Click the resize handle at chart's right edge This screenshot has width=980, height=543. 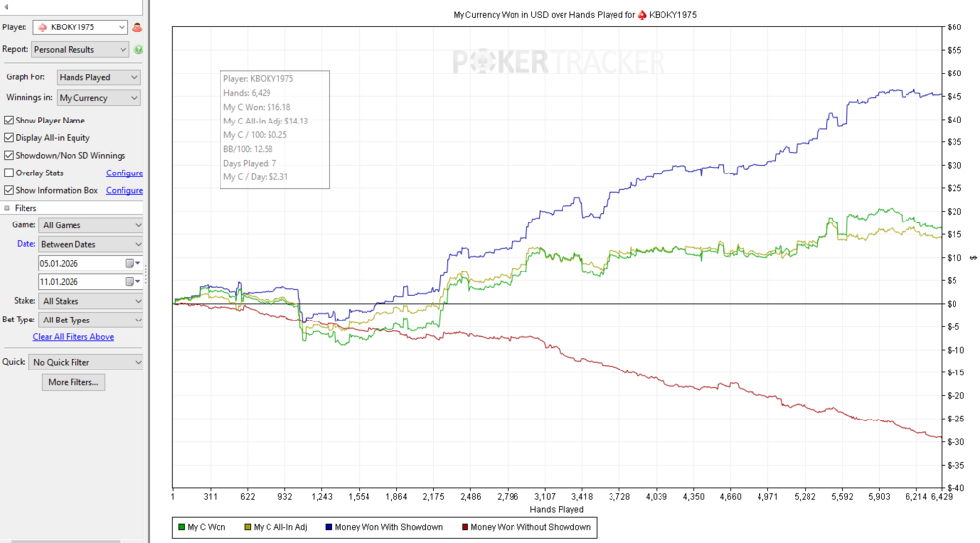(973, 258)
